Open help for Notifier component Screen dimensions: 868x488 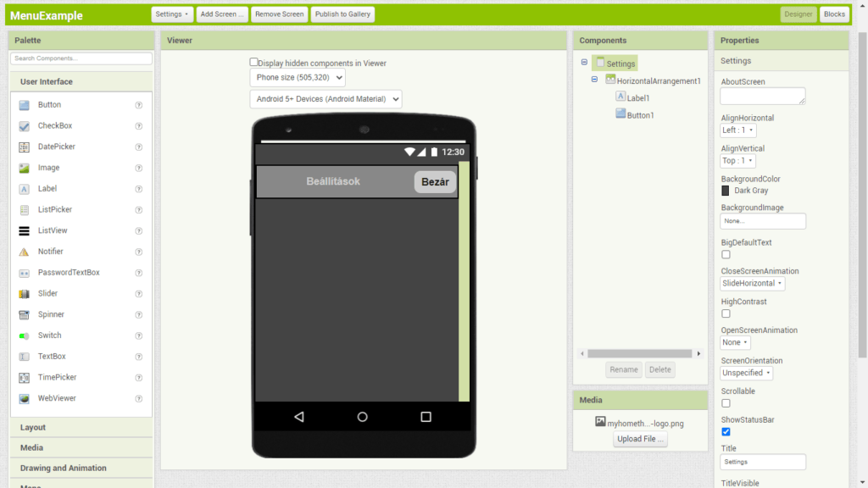pos(139,252)
